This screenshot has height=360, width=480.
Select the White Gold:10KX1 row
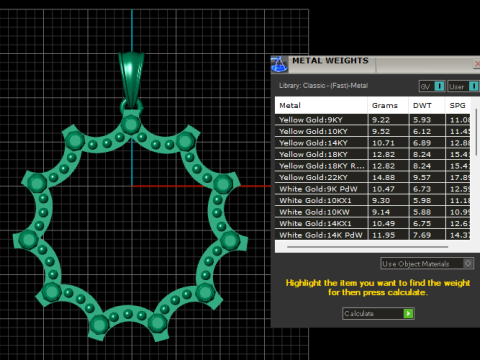pyautogui.click(x=372, y=200)
